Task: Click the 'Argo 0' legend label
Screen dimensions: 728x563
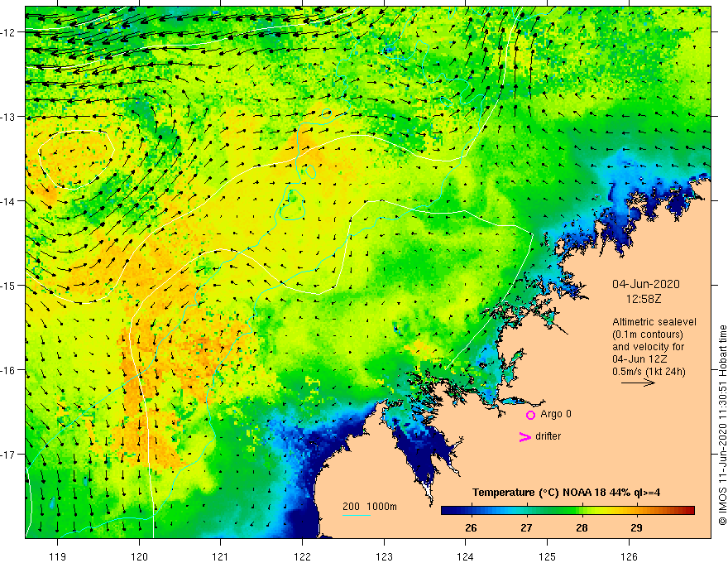Action: point(555,414)
